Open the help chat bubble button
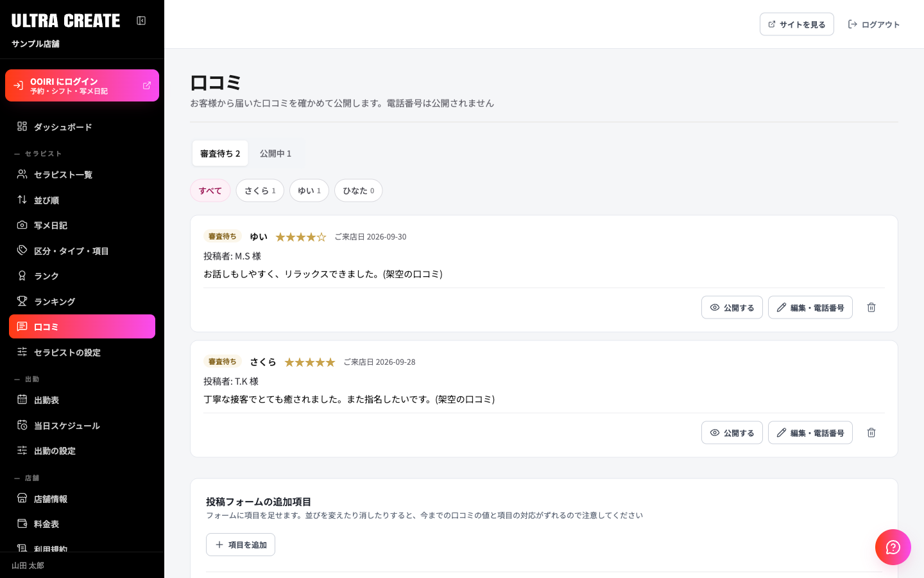Viewport: 924px width, 578px height. (x=893, y=547)
